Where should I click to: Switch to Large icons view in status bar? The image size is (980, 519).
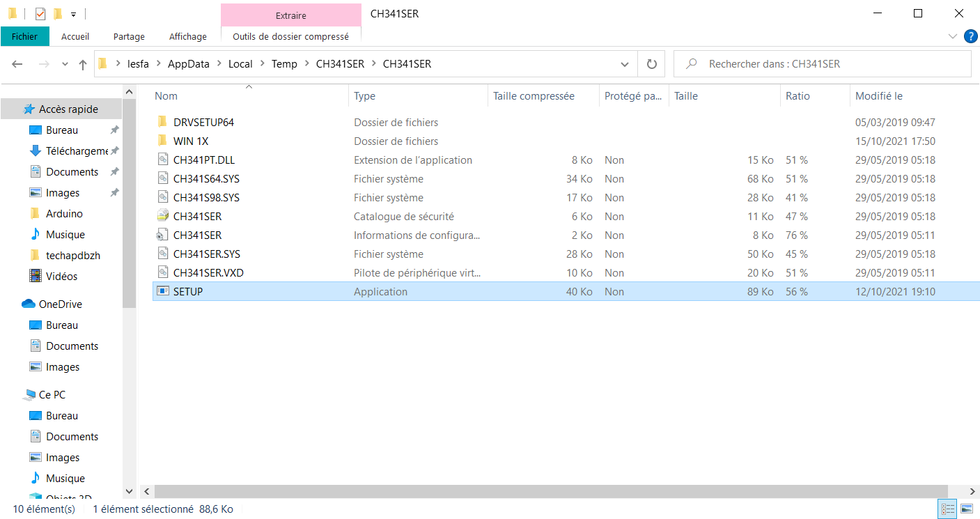[x=966, y=509]
